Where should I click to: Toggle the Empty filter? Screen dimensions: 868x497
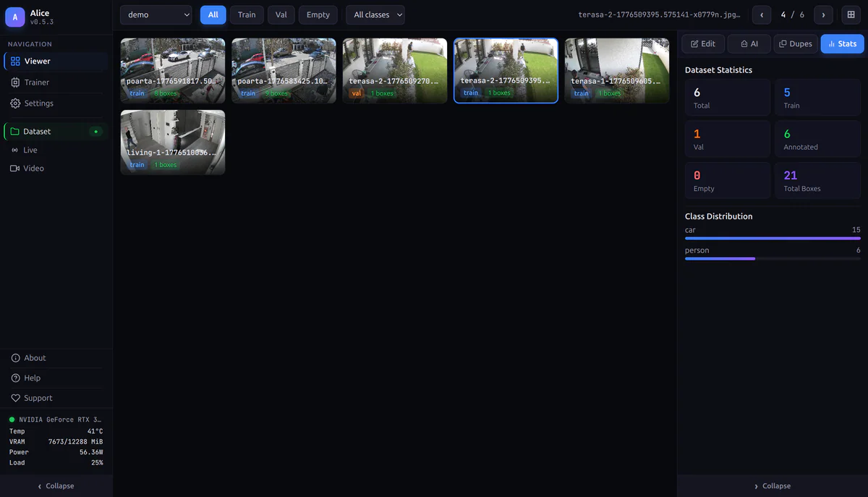[x=318, y=14]
